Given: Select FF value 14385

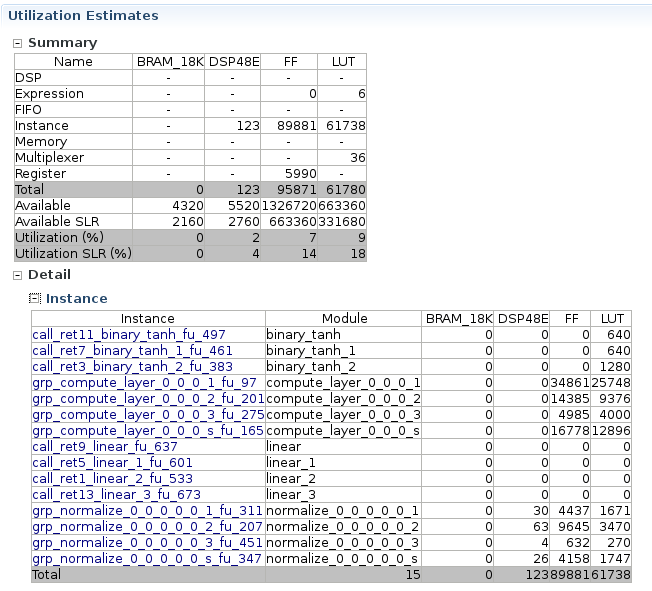Looking at the screenshot, I should 570,399.
